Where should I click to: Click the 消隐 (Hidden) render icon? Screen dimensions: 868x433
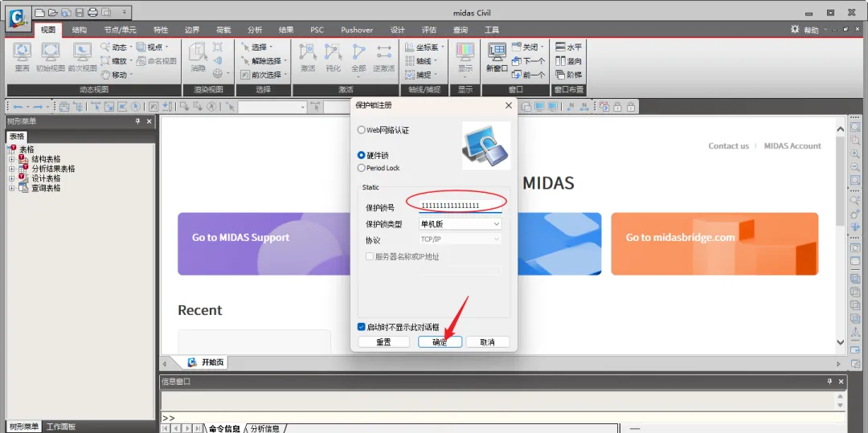pyautogui.click(x=198, y=51)
